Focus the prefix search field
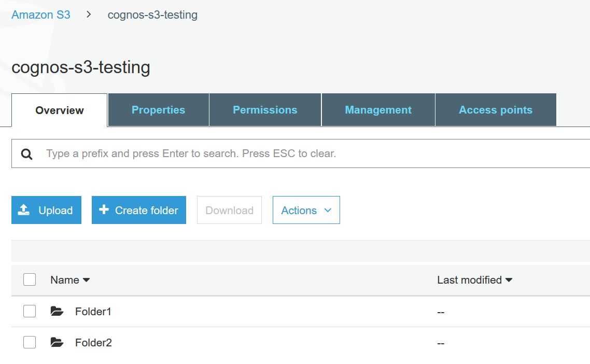 [x=301, y=153]
